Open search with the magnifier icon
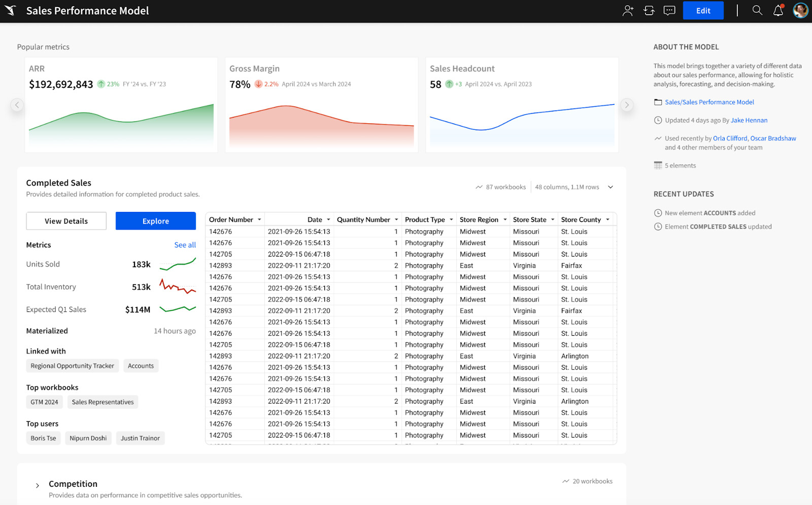The height and width of the screenshot is (505, 812). pyautogui.click(x=757, y=10)
